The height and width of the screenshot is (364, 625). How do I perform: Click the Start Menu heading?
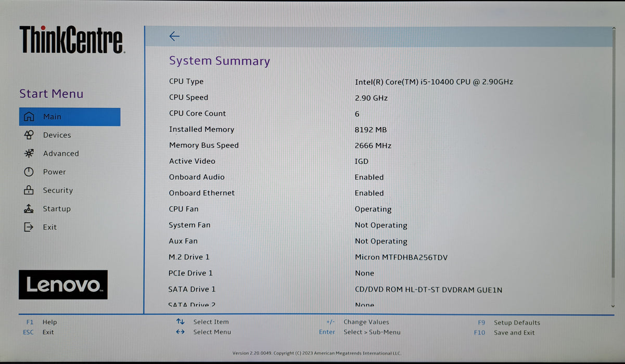pos(51,94)
